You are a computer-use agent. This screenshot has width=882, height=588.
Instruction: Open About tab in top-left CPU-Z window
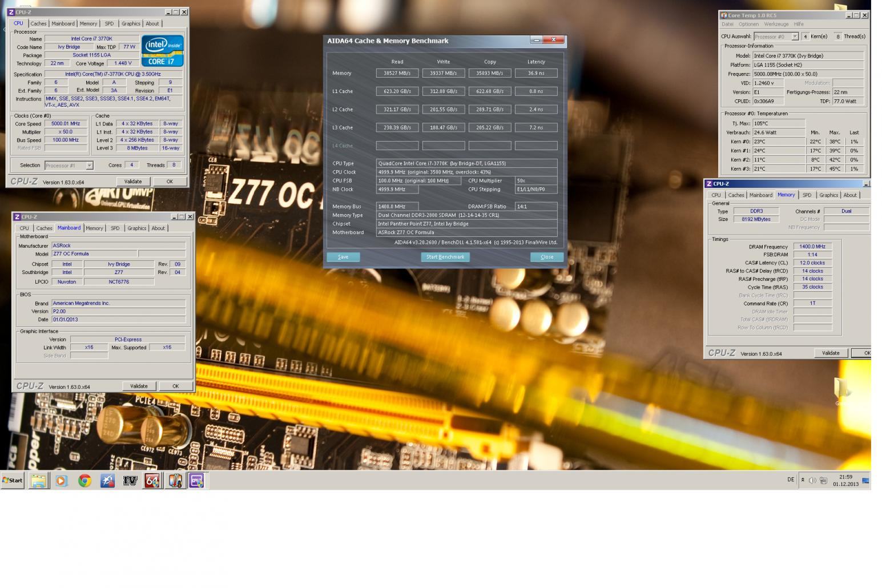[x=152, y=23]
